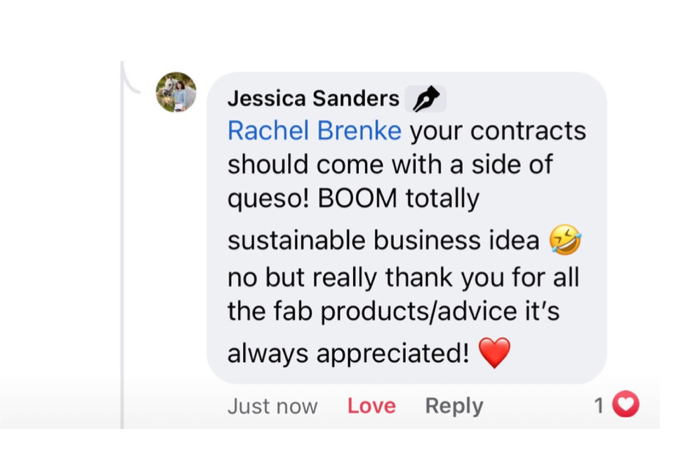This screenshot has width=696, height=460.
Task: Click the text sustainable business idea
Action: click(x=384, y=241)
